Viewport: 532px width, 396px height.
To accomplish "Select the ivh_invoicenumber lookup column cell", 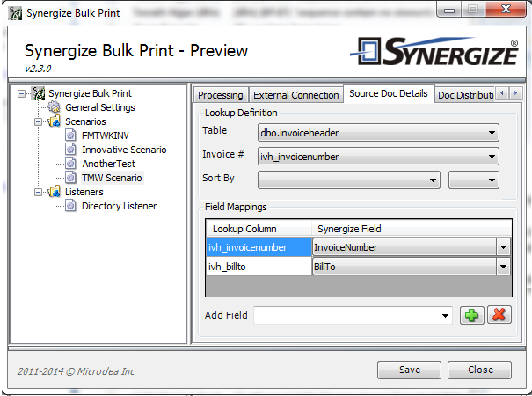I will (259, 247).
